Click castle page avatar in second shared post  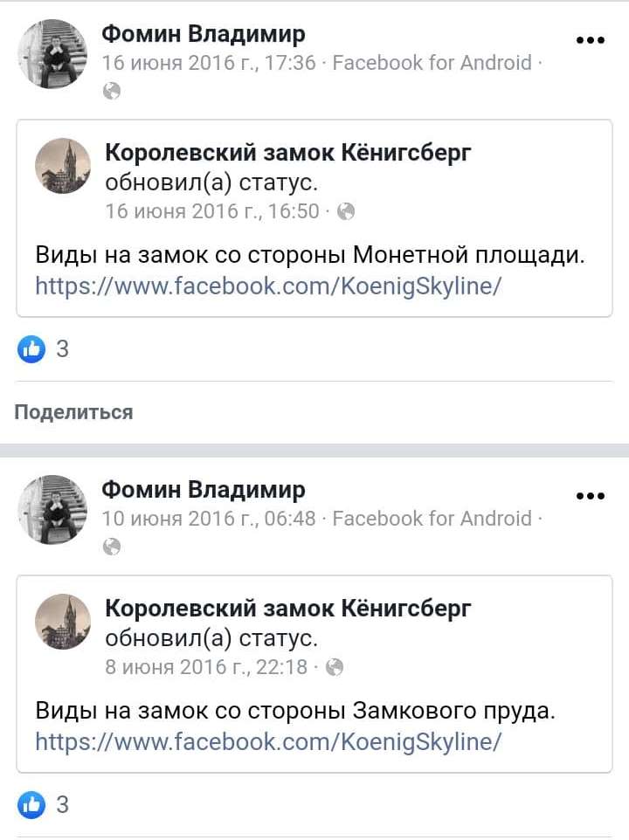tap(63, 621)
